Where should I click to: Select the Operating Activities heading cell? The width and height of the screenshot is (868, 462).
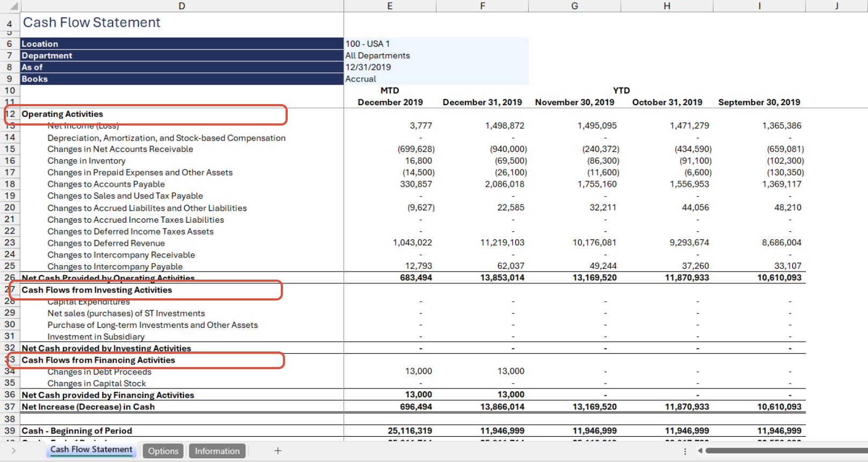tap(181, 114)
